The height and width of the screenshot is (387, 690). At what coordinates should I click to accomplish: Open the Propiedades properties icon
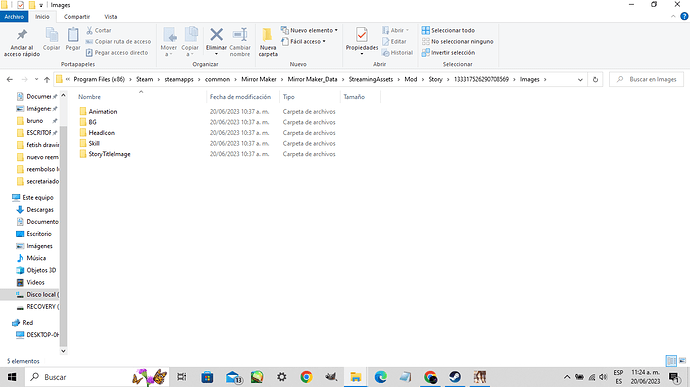(362, 40)
